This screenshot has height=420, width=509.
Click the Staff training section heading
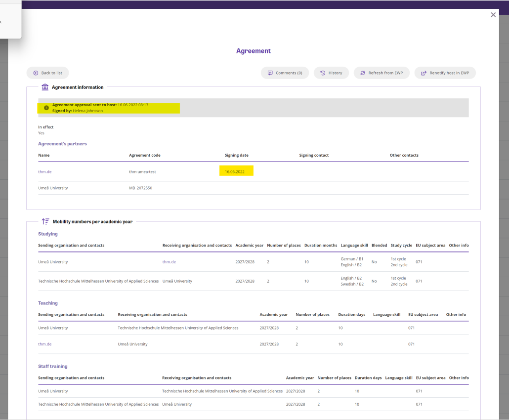(x=52, y=366)
